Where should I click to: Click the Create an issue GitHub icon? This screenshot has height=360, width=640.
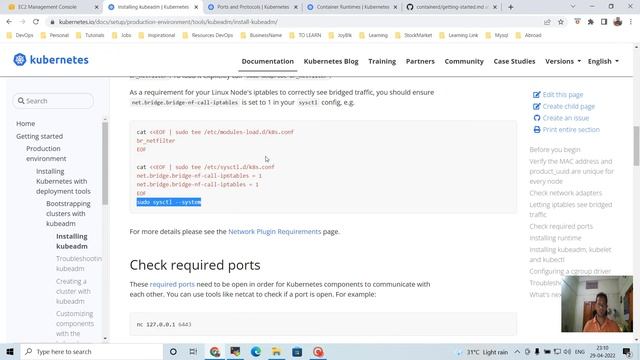point(537,118)
